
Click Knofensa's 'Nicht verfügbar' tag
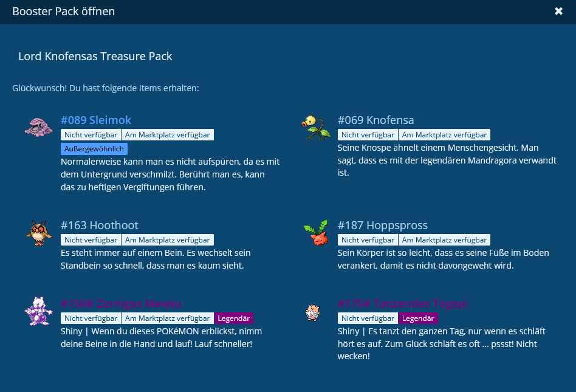point(368,135)
